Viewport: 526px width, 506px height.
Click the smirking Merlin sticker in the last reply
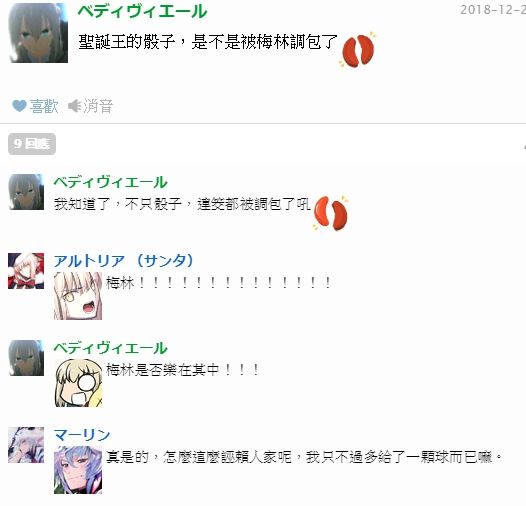(78, 470)
